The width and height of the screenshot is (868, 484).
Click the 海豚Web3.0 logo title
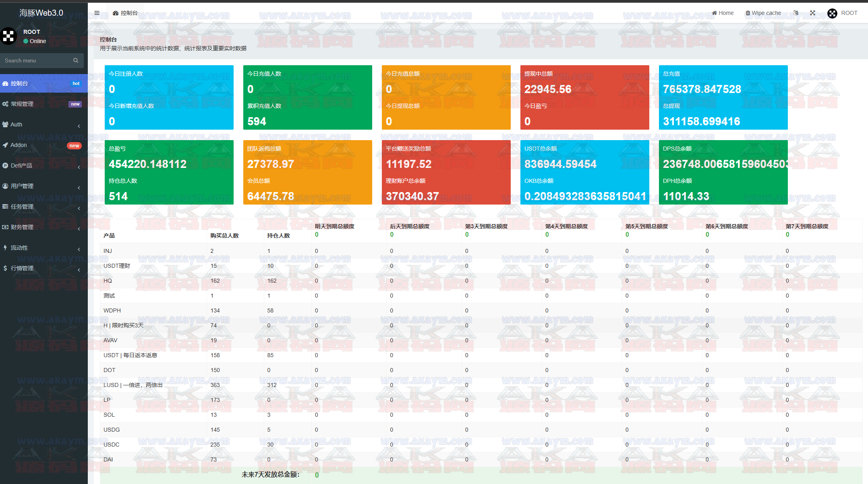[41, 13]
